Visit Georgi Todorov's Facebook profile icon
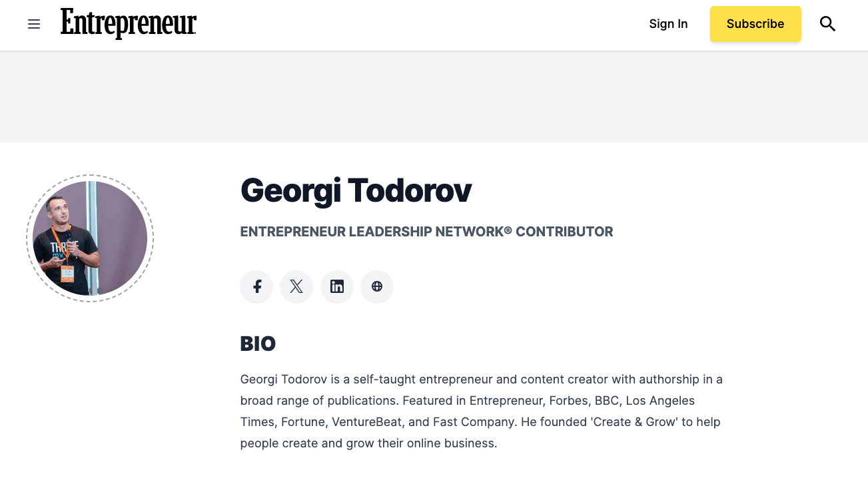 pyautogui.click(x=256, y=286)
